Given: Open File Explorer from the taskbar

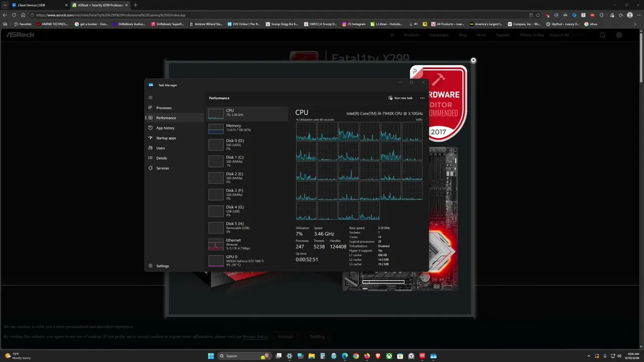Looking at the screenshot, I should tap(311, 356).
